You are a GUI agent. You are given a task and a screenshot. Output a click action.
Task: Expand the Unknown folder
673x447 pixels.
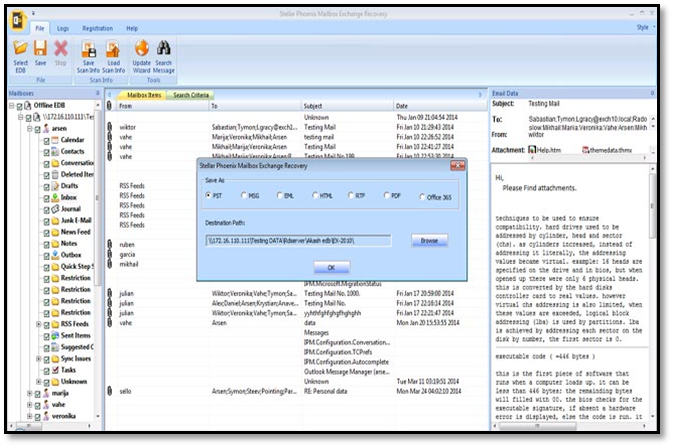(x=39, y=382)
